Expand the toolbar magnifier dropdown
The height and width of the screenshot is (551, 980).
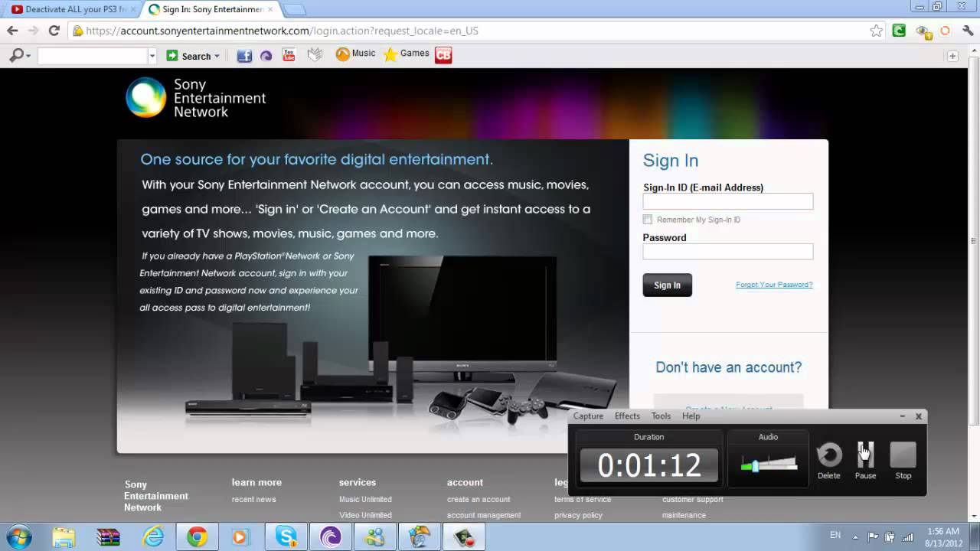click(x=28, y=56)
